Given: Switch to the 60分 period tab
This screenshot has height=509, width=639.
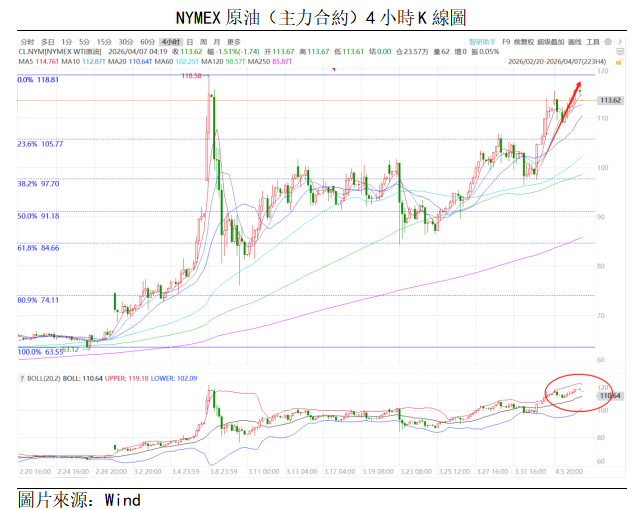Looking at the screenshot, I should 148,42.
